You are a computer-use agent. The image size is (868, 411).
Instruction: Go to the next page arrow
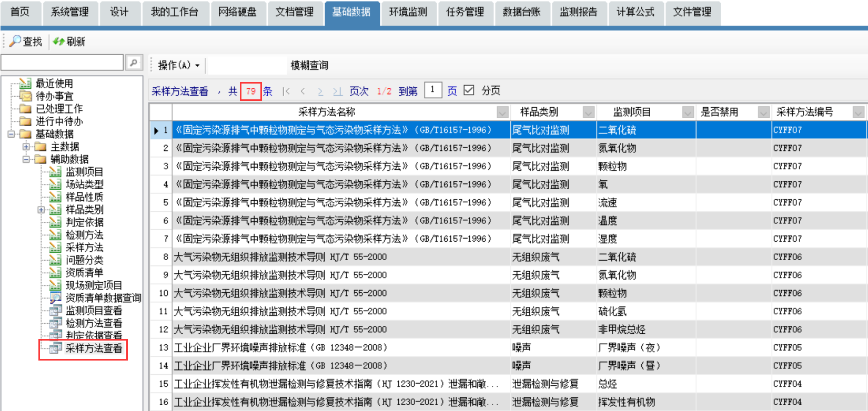(x=320, y=91)
